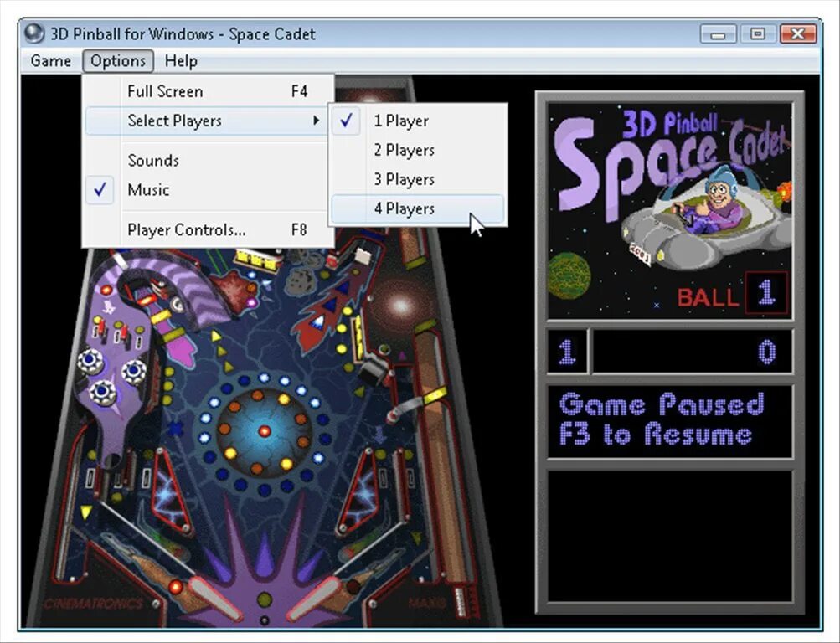This screenshot has height=643, width=840.
Task: Open the Game menu
Action: click(x=50, y=61)
